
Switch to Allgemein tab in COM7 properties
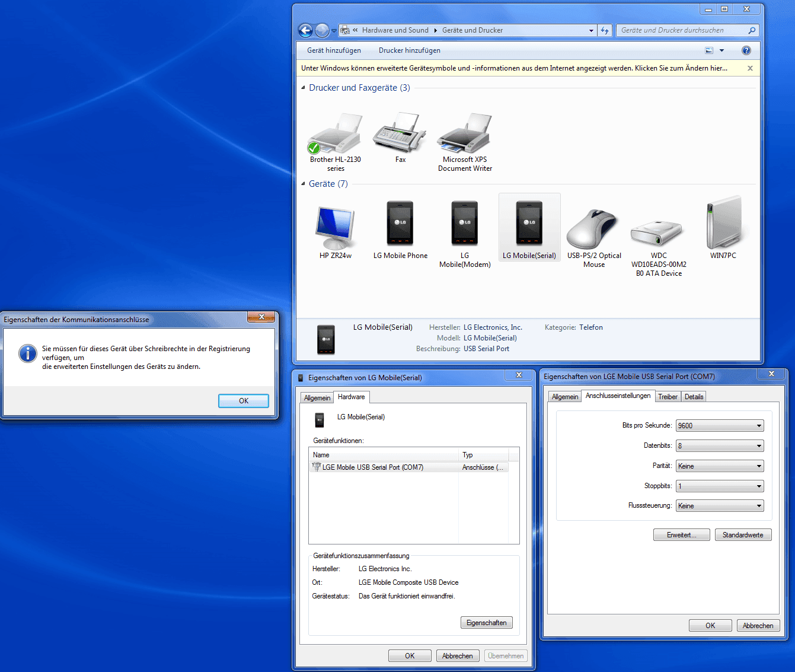point(565,397)
